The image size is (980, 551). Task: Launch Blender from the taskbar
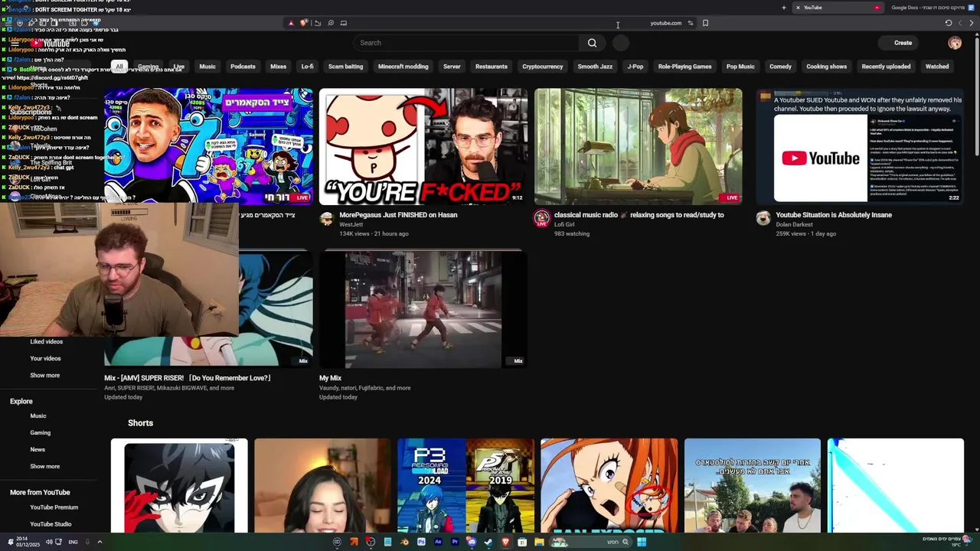click(x=404, y=542)
